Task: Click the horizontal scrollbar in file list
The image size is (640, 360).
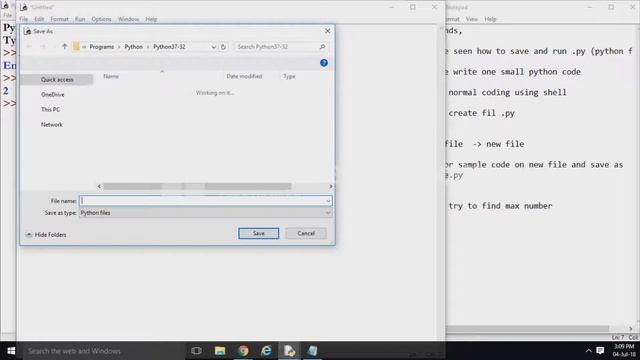Action: pyautogui.click(x=197, y=187)
